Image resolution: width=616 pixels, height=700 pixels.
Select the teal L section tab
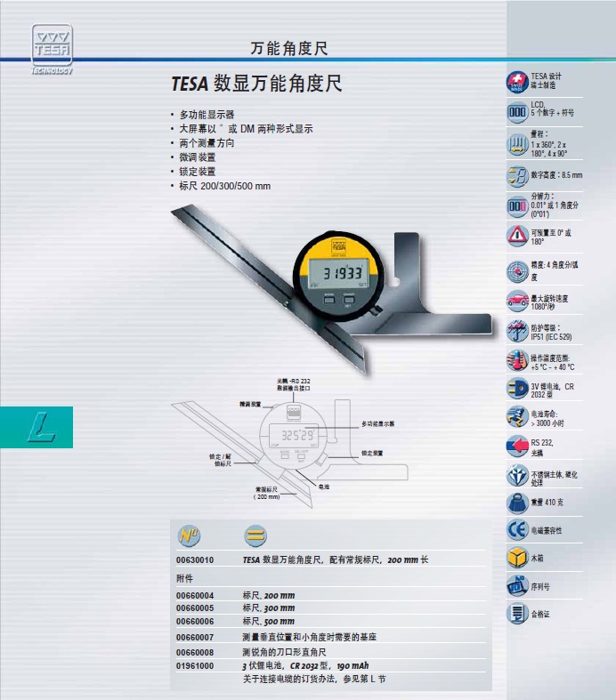coord(36,427)
